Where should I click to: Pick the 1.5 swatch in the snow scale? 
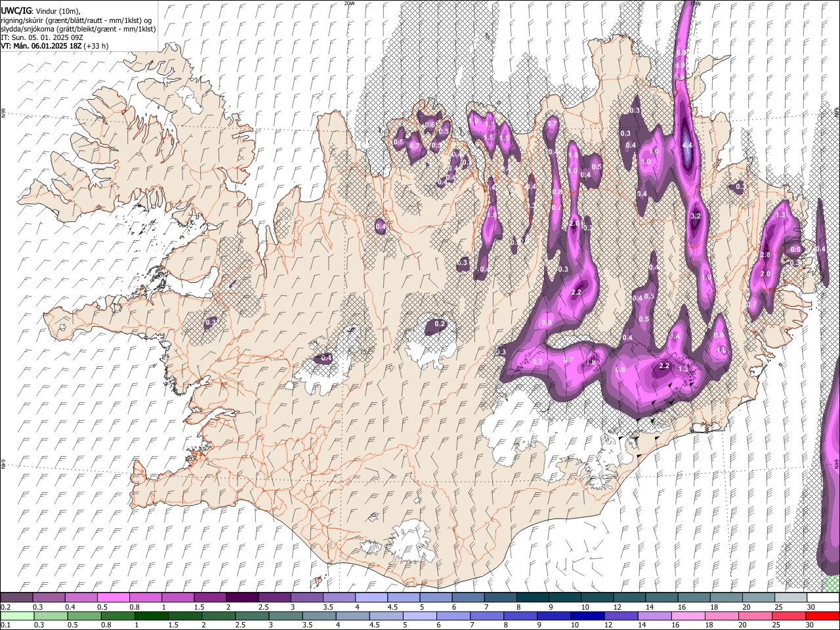[x=209, y=598]
